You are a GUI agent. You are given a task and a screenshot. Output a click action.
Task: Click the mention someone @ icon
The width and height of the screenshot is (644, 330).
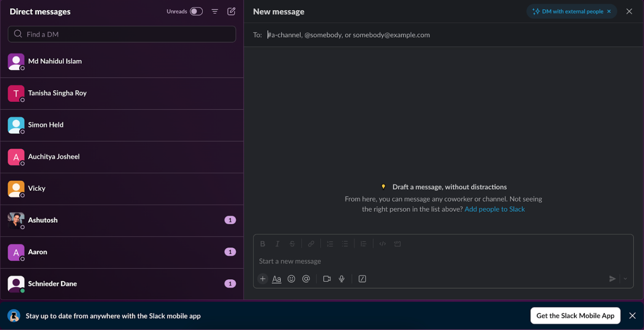coord(306,279)
